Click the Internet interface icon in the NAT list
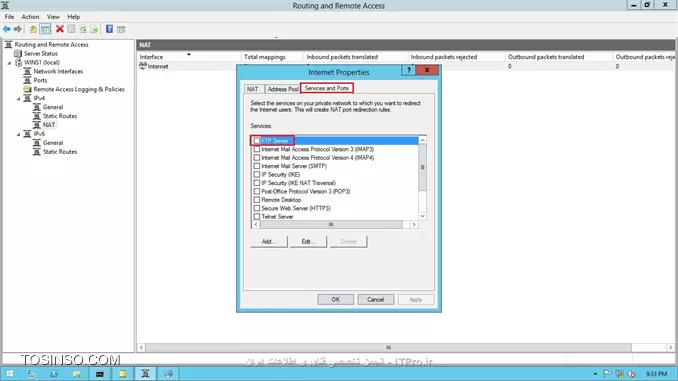This screenshot has height=381, width=678. coord(143,66)
